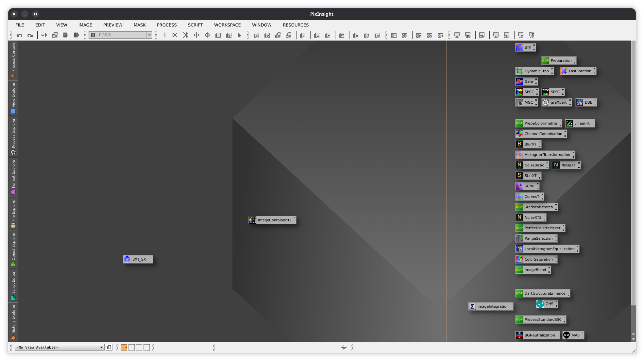This screenshot has height=361, width=644.
Task: Open the PROCESS menu
Action: (167, 25)
